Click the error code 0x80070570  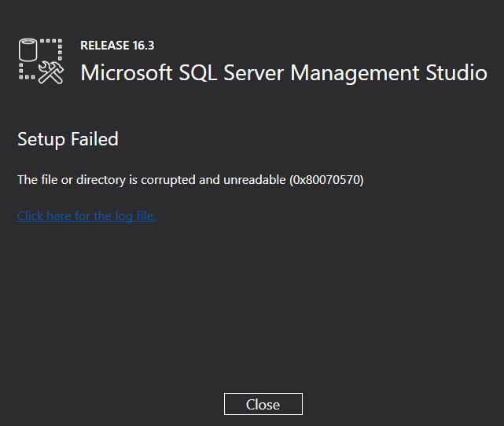[326, 180]
